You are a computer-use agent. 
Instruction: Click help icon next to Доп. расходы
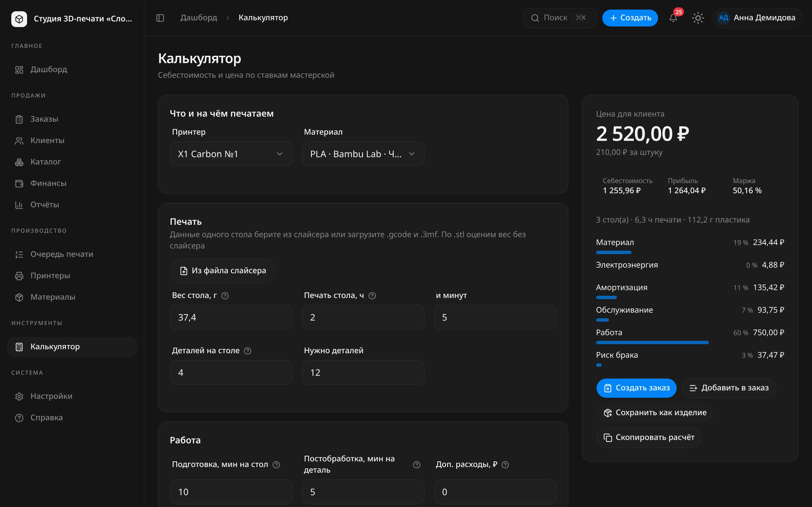point(505,465)
